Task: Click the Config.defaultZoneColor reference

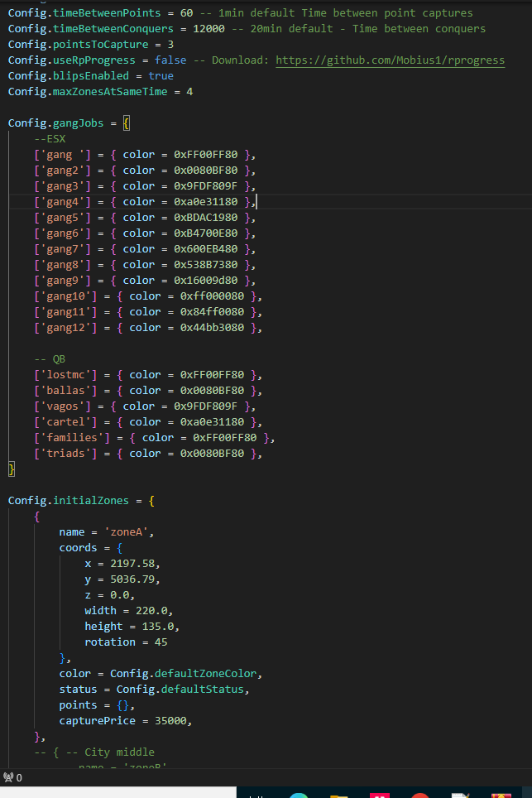Action: [186, 674]
